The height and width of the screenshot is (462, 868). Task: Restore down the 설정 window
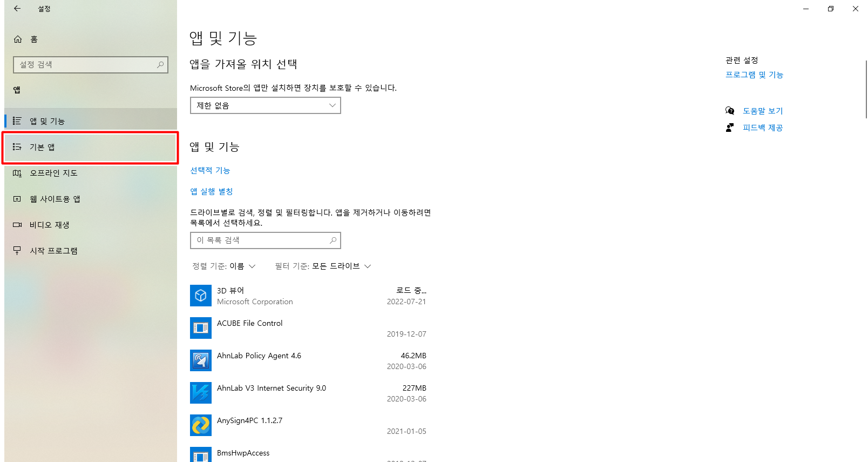click(x=831, y=9)
